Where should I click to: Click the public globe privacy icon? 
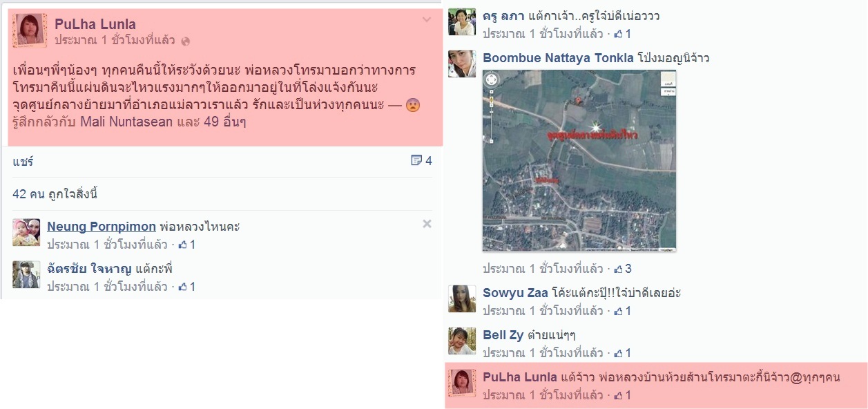tap(185, 41)
